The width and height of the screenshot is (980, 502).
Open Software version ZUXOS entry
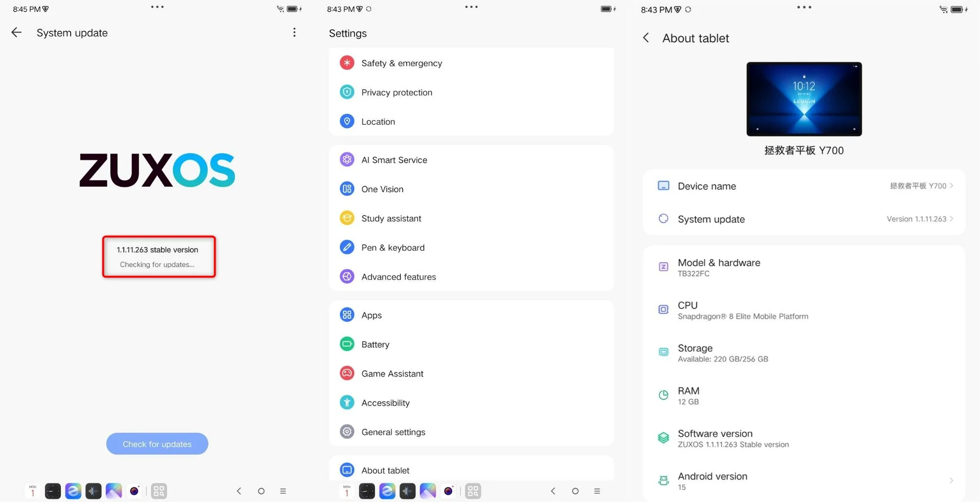[x=733, y=438]
